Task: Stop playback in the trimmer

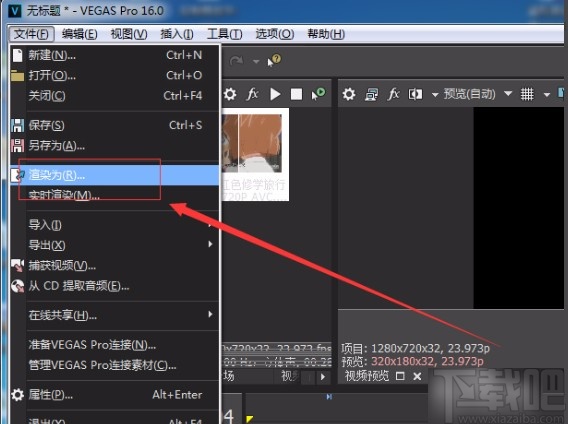Action: coord(296,95)
